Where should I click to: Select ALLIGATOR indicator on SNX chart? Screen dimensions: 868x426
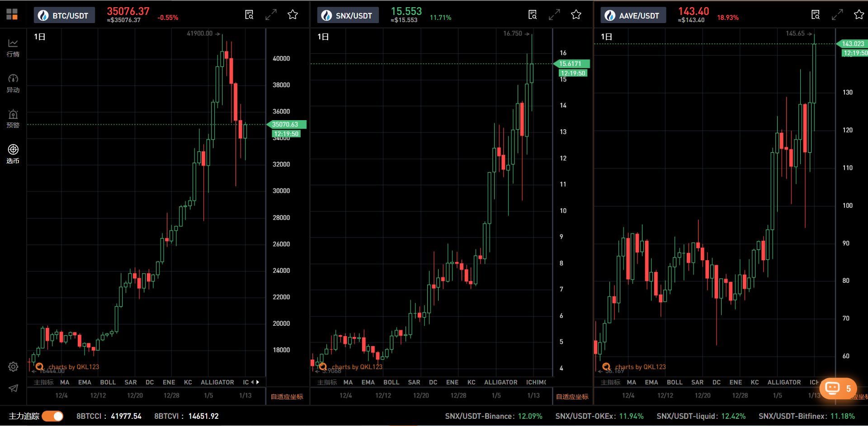coord(500,382)
